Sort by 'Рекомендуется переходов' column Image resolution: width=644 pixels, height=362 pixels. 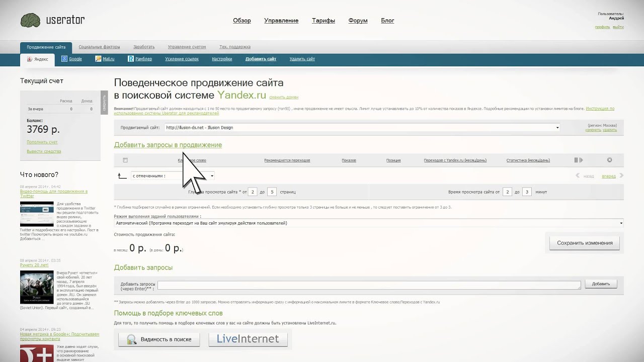pos(287,160)
